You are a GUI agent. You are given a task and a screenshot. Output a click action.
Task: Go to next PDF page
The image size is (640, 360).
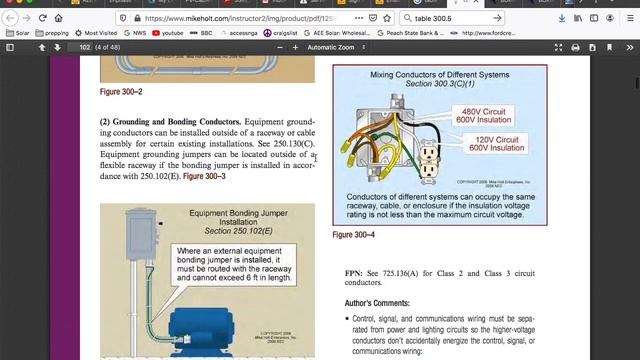57,47
